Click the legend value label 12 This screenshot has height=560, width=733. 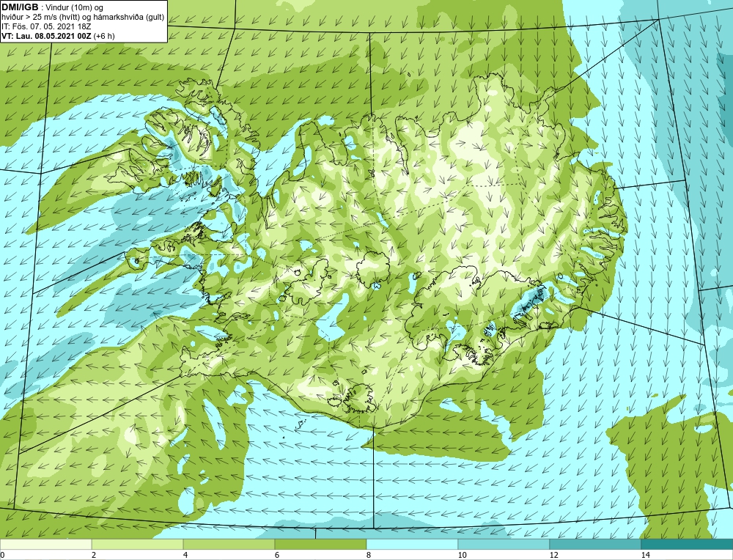553,555
